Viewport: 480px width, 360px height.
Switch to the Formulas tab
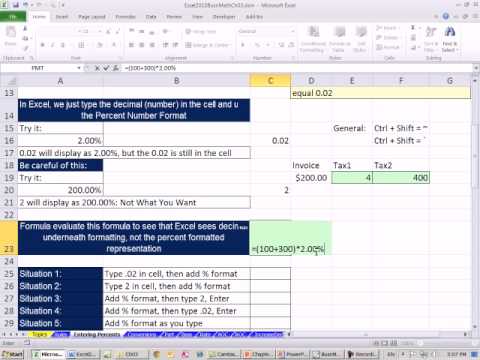click(x=126, y=17)
